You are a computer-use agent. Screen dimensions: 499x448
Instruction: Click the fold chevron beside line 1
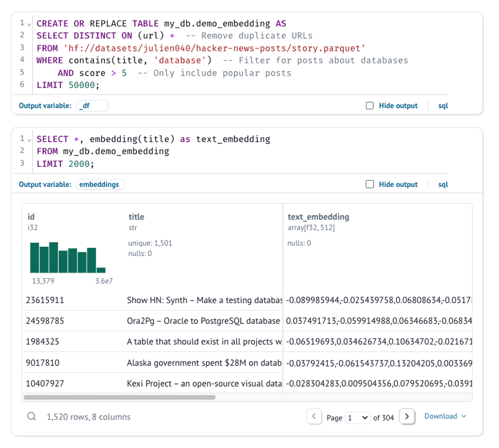pyautogui.click(x=28, y=23)
